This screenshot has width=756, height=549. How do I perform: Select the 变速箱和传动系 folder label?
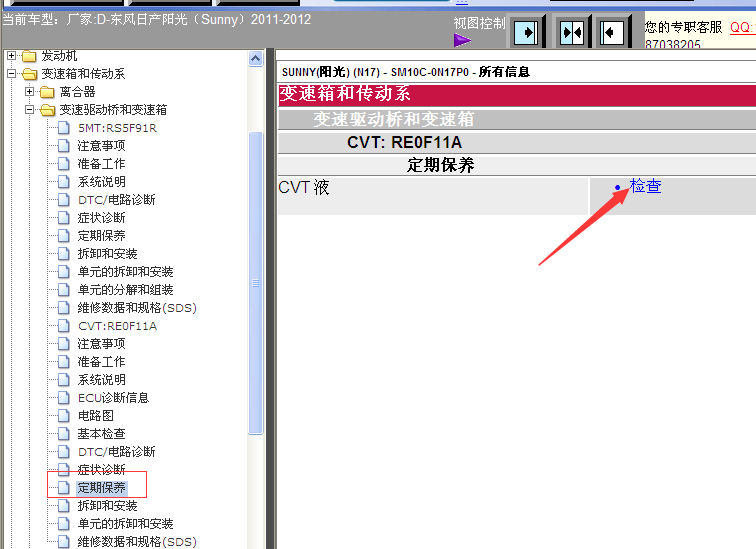click(x=83, y=74)
